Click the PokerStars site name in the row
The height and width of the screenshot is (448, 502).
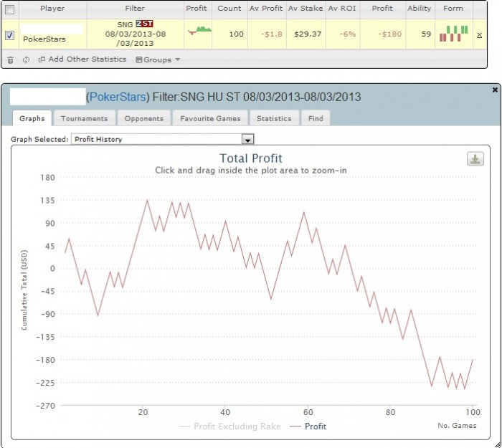pyautogui.click(x=44, y=39)
